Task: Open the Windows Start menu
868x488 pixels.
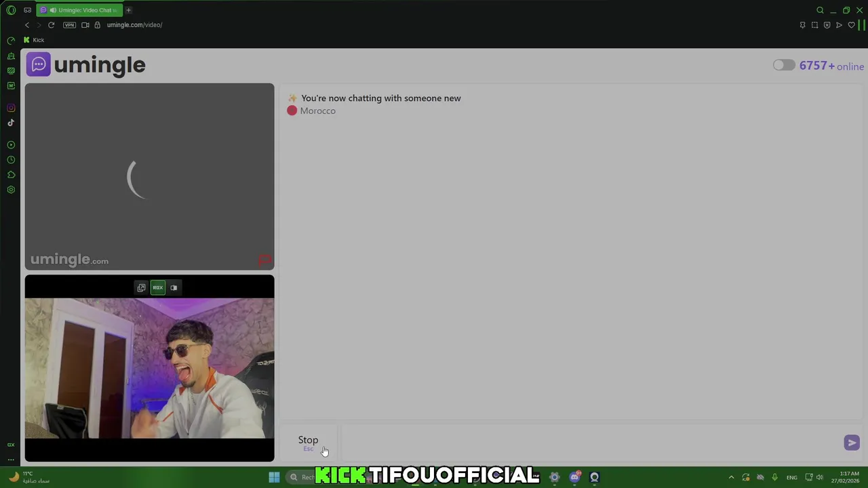Action: pos(274,477)
